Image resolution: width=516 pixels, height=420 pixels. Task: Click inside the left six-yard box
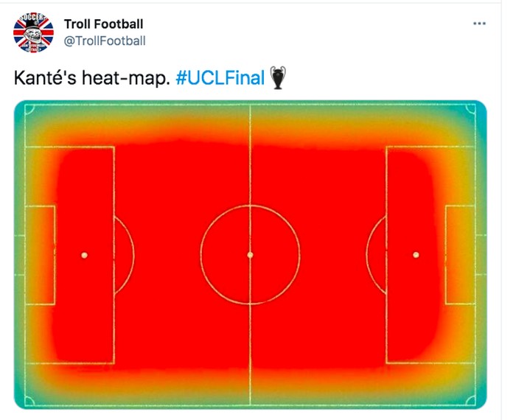41,255
